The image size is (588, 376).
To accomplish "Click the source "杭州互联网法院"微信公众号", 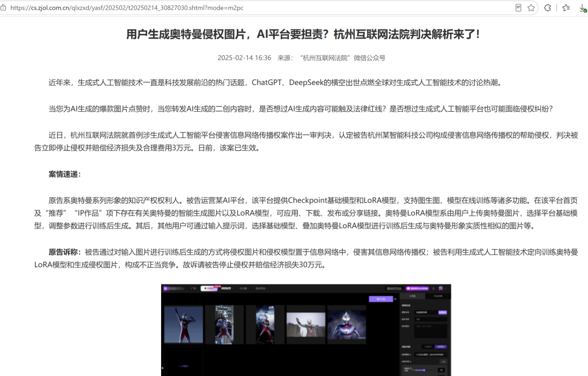I will click(343, 58).
